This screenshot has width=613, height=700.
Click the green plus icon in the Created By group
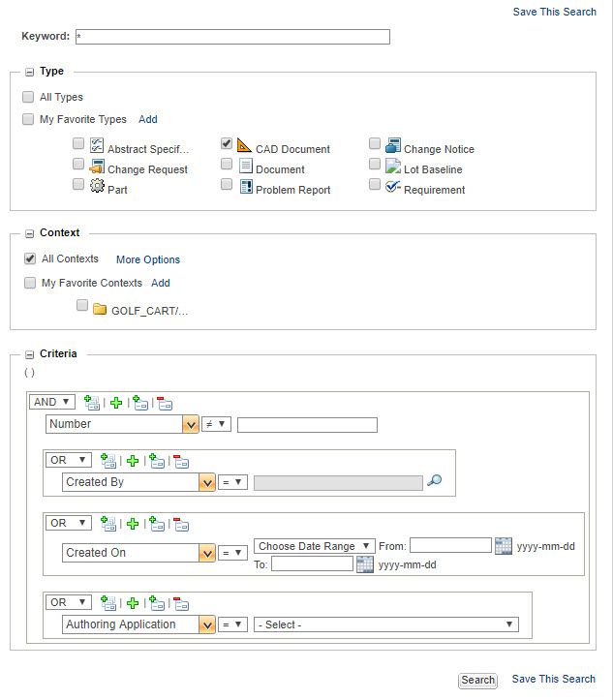tap(134, 461)
